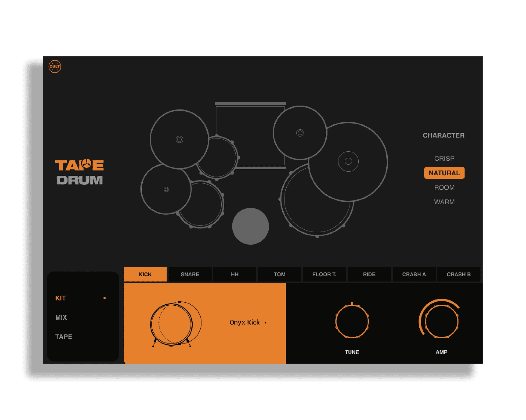Open the Onyx Kick sample dropdown
Viewport: 526px width, 420px height.
coord(245,322)
